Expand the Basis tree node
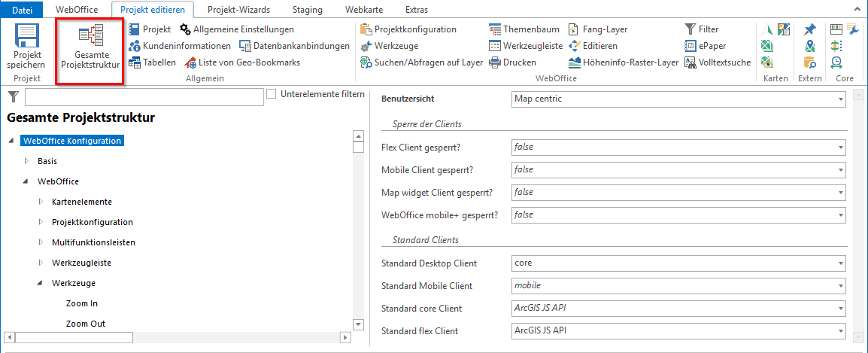The width and height of the screenshot is (868, 353). pos(26,161)
